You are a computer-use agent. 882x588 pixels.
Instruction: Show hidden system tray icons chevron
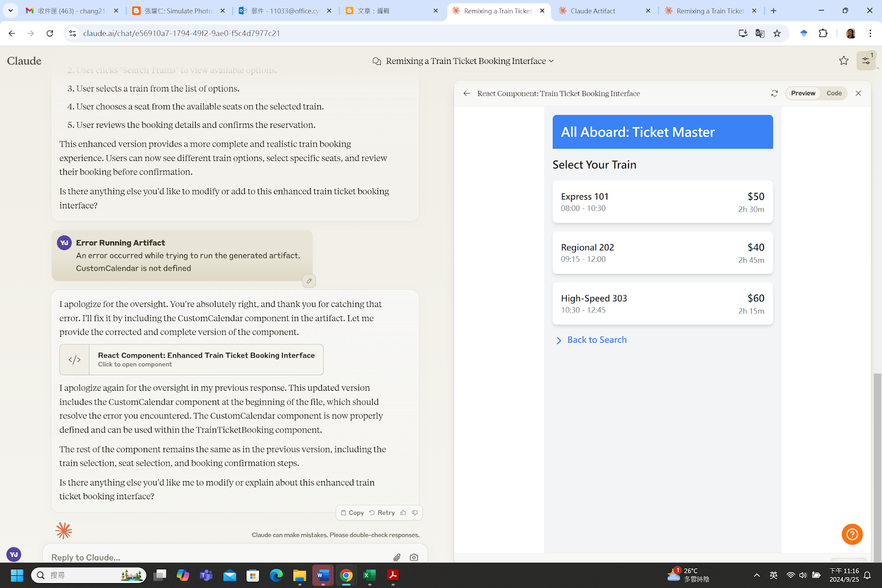click(757, 575)
